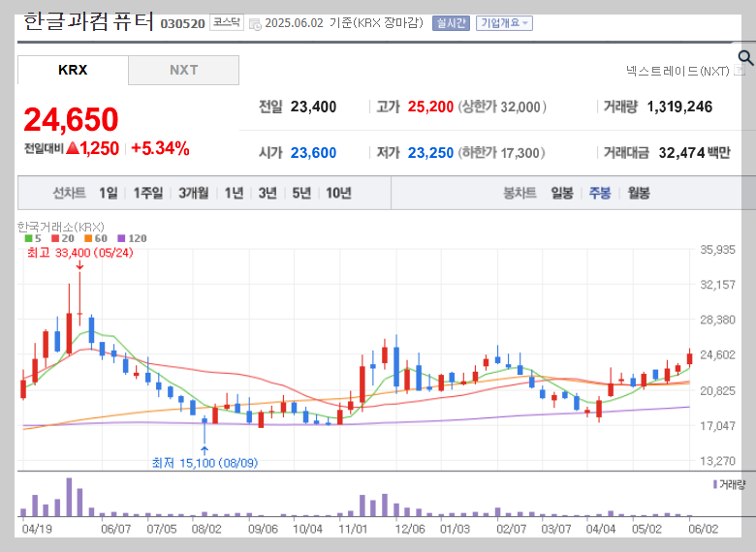The width and height of the screenshot is (756, 552).
Task: Click the 최저 15,100 (08/09) marker label
Action: (x=205, y=463)
